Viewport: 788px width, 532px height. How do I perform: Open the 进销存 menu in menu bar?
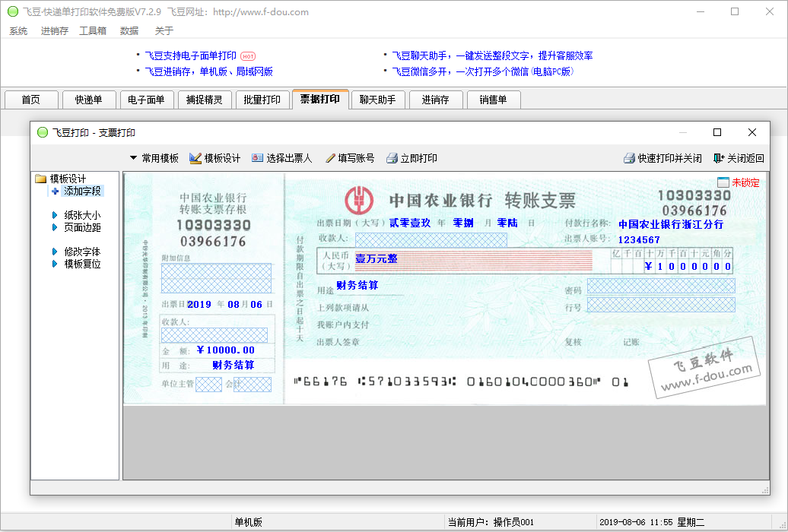[x=54, y=30]
